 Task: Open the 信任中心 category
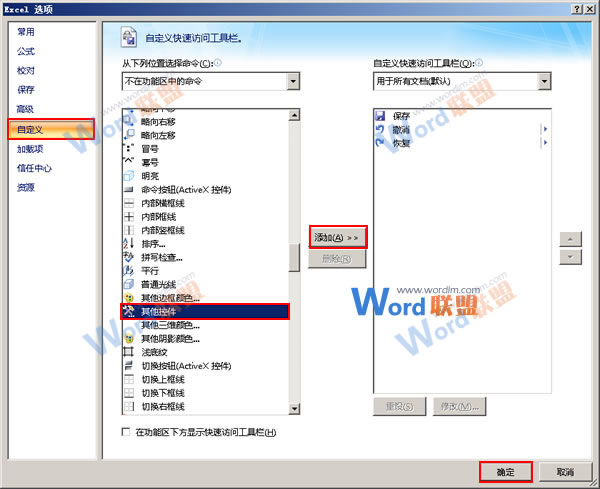(34, 168)
